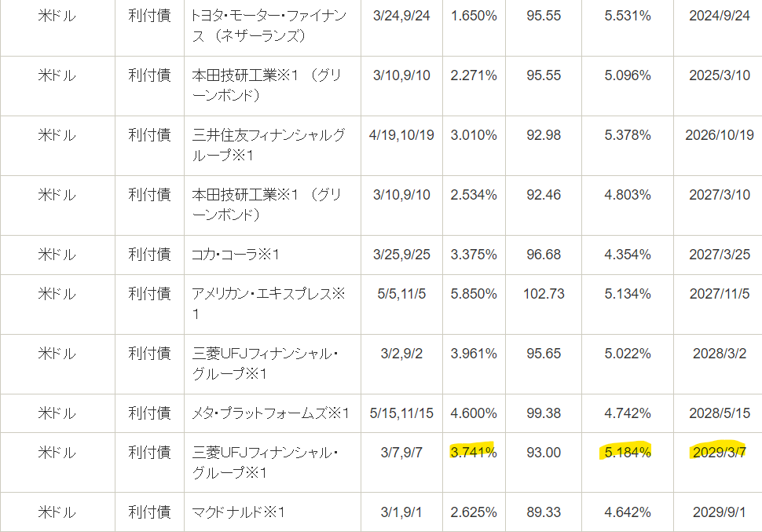
Task: Select the マクドナルド※1 bond name
Action: (x=238, y=512)
